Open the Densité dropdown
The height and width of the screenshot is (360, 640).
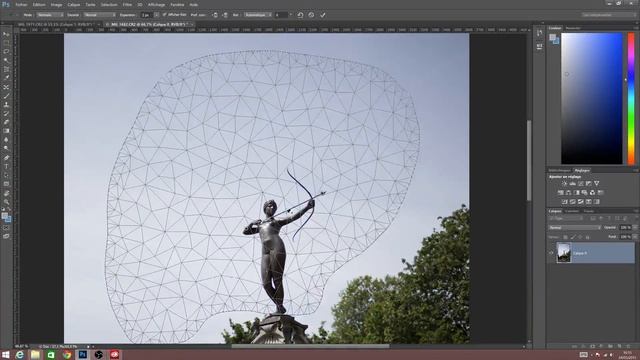tap(100, 15)
